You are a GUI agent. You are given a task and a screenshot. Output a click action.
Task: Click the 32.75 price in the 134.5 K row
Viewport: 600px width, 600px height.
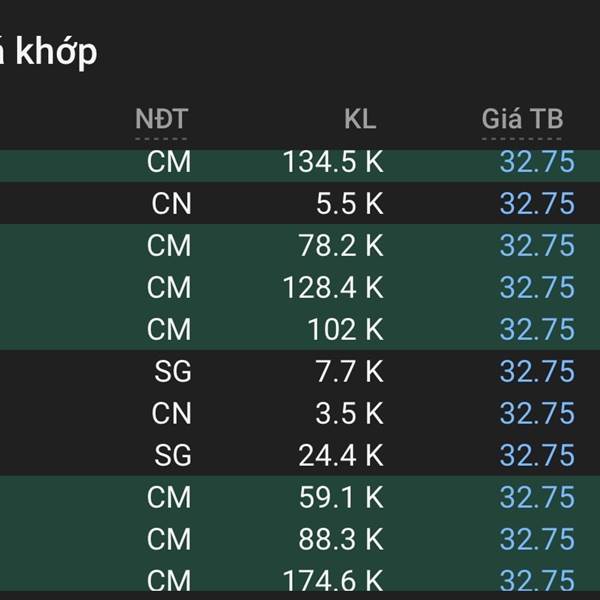coord(537,162)
